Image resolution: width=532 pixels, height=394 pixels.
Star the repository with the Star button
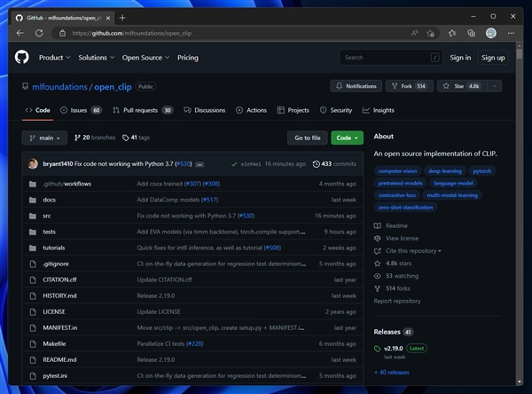(462, 86)
